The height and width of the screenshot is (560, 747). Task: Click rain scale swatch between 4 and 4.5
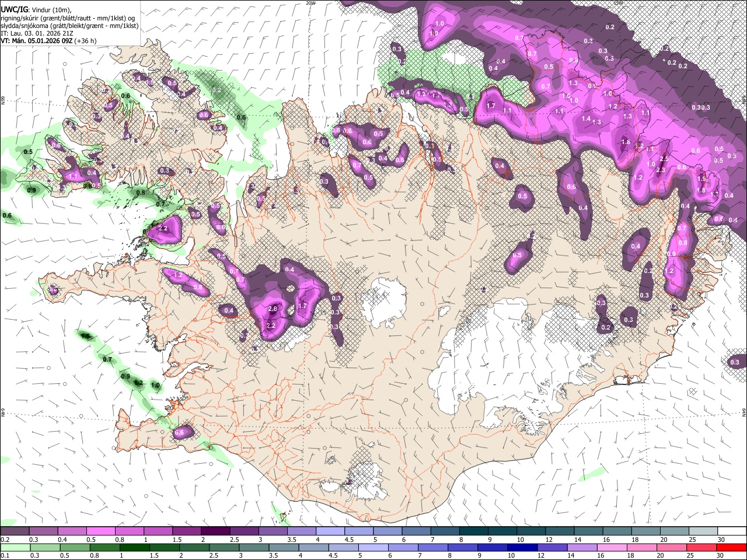point(313,547)
